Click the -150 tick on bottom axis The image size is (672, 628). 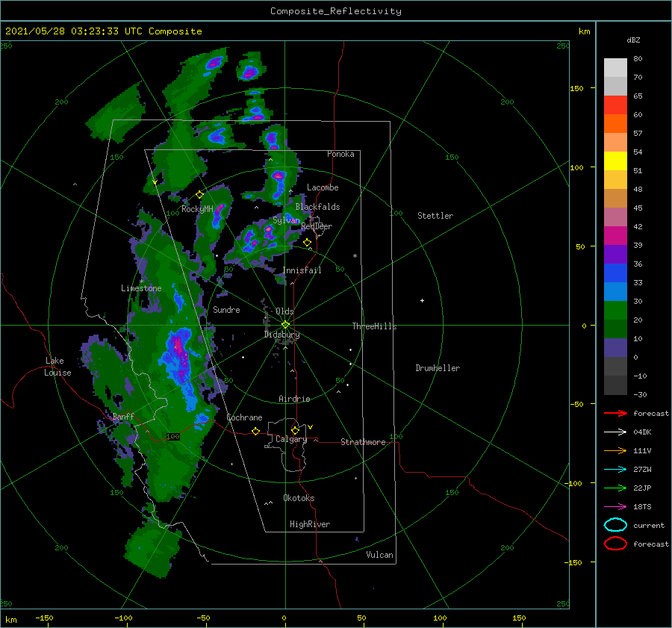44,618
